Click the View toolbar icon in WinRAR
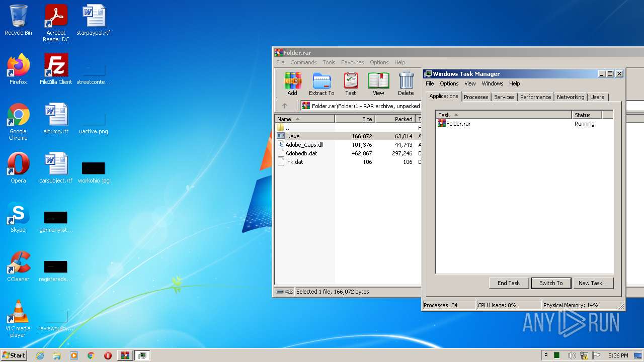 (378, 83)
